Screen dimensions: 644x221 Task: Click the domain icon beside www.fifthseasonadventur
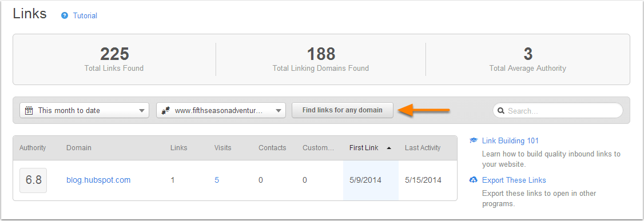(166, 110)
